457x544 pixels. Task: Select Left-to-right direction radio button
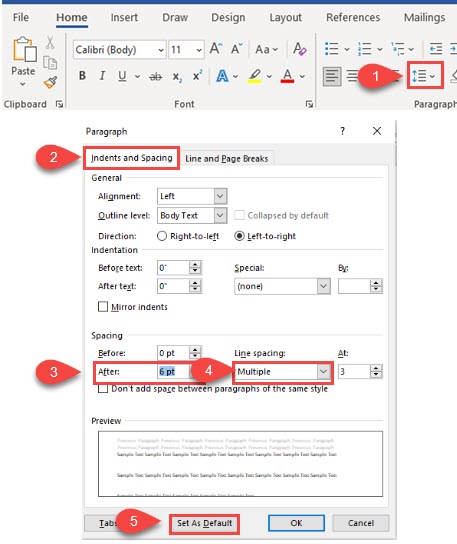[x=239, y=236]
